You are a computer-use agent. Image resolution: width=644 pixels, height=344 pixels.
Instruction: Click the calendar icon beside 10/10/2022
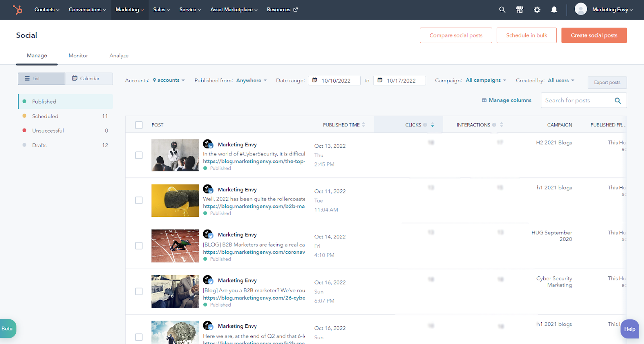tap(315, 80)
